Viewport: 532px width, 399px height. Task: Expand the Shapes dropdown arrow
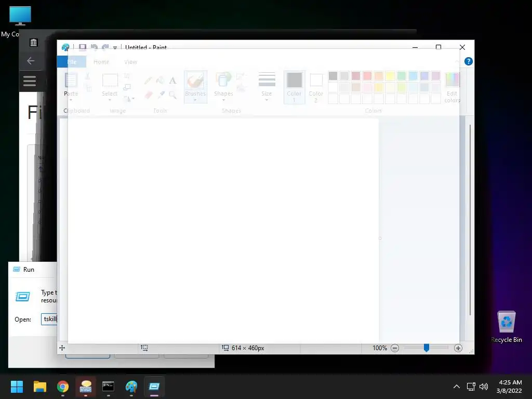[x=223, y=100]
